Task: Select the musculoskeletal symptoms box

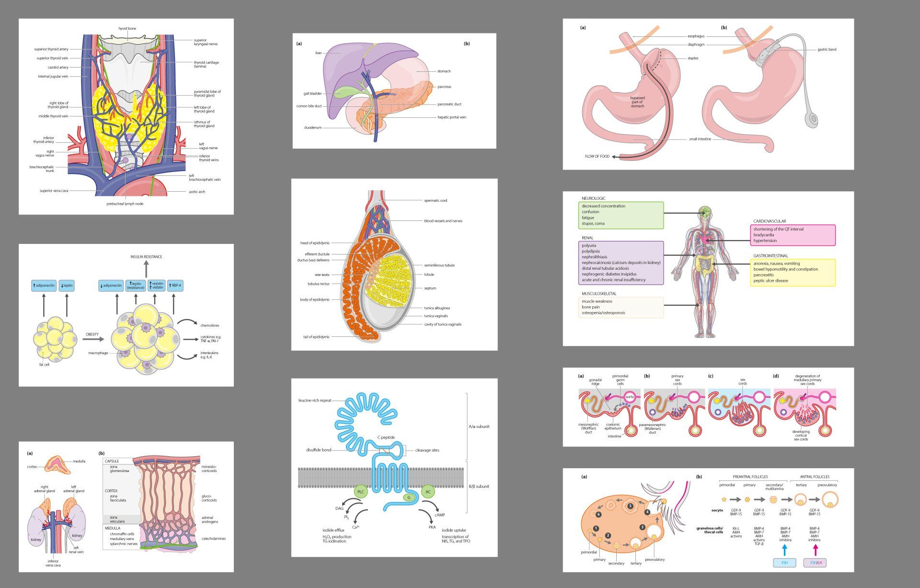Action: [621, 307]
